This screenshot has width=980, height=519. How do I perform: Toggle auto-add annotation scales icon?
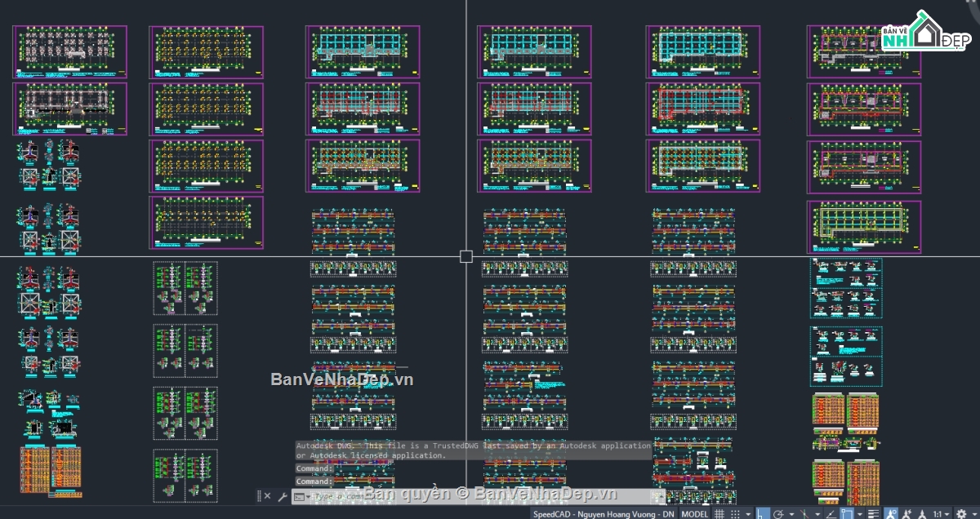[x=907, y=514]
